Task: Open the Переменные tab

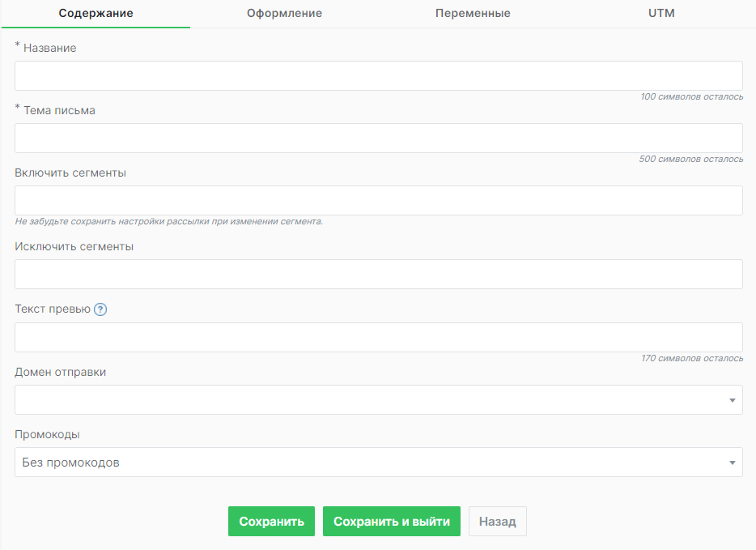Action: [x=473, y=14]
